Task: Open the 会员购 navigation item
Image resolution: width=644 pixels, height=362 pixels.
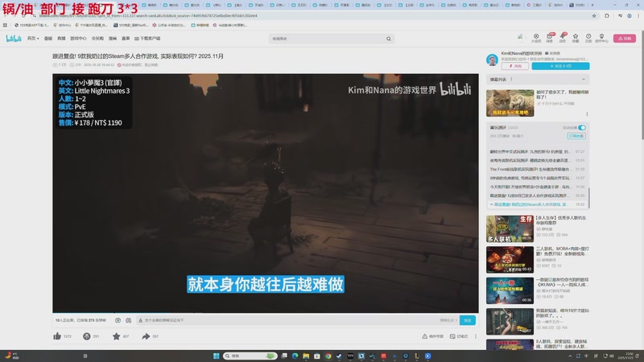Action: 97,38
